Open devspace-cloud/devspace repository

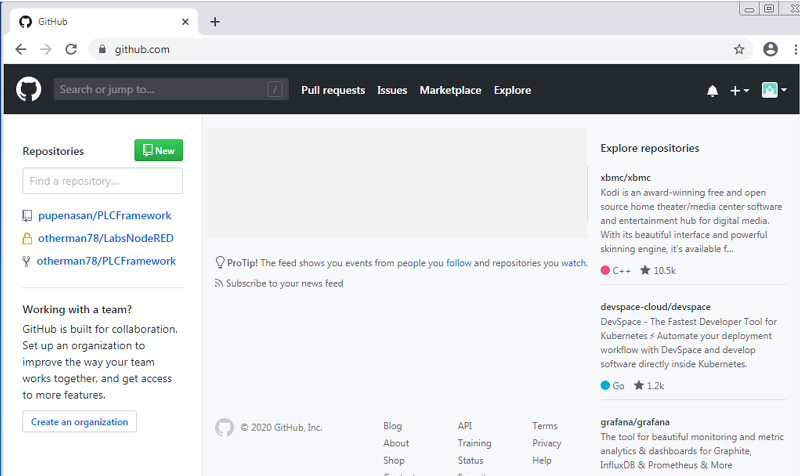coord(656,307)
